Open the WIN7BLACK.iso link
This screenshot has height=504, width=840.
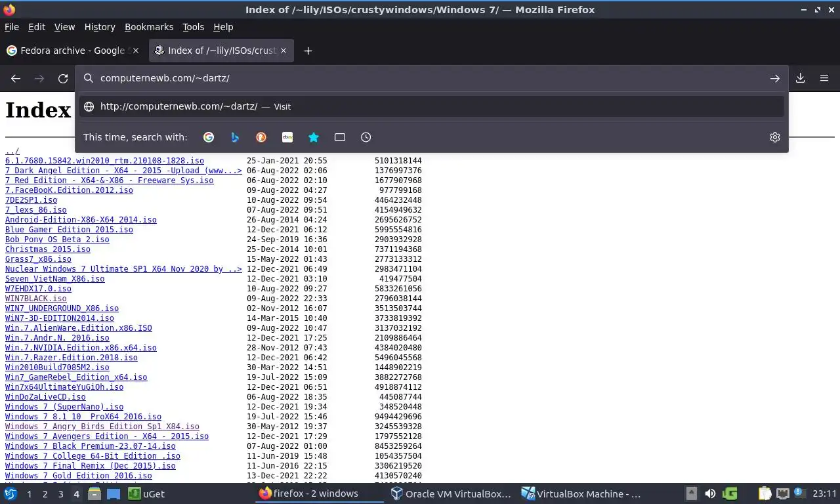tap(36, 299)
